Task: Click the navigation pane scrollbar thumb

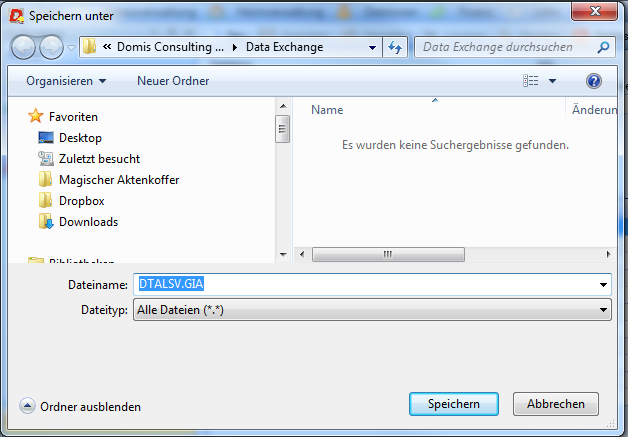Action: (x=282, y=129)
